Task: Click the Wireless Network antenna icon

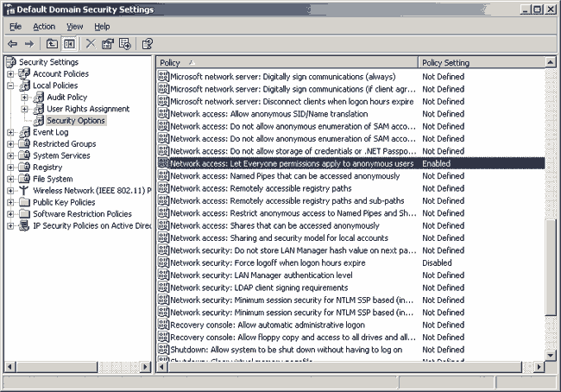Action: pyautogui.click(x=23, y=191)
